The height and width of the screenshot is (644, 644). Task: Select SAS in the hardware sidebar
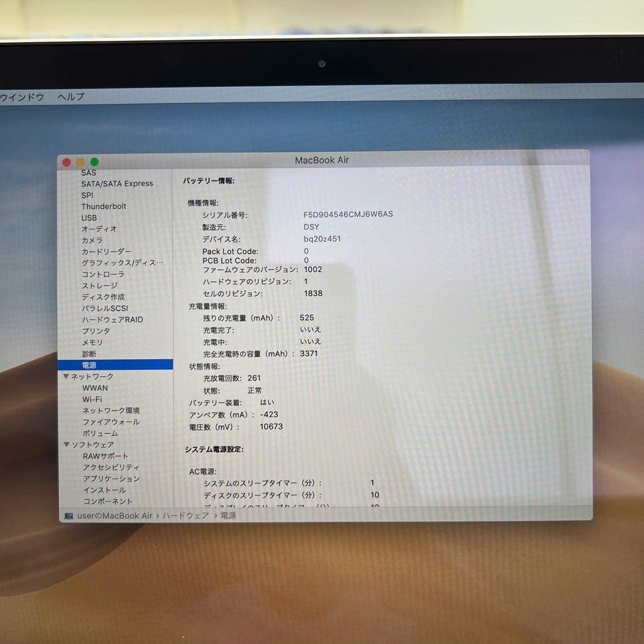(89, 173)
